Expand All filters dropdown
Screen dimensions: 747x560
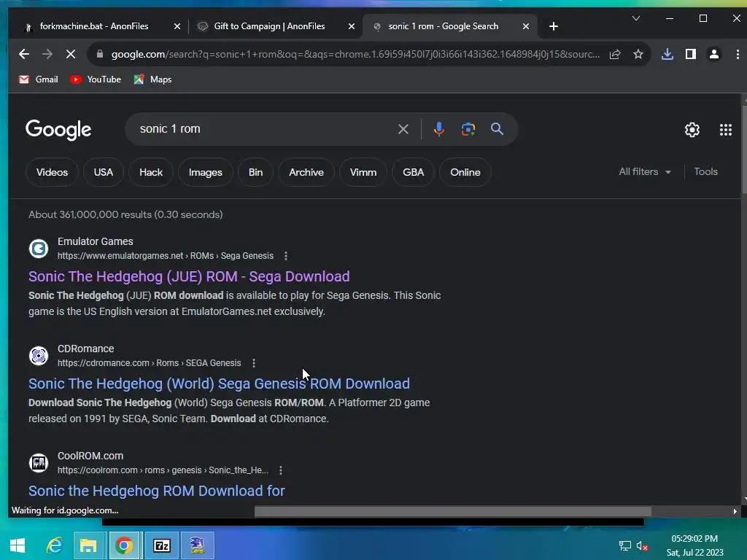tap(645, 172)
